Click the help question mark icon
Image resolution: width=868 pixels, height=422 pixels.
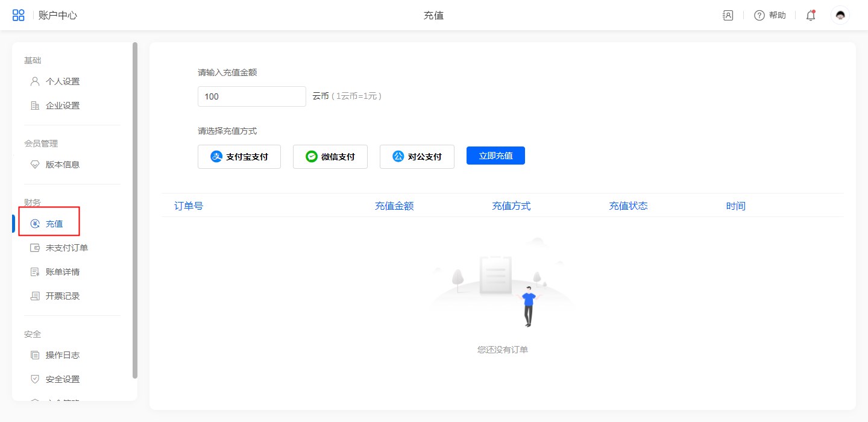759,16
